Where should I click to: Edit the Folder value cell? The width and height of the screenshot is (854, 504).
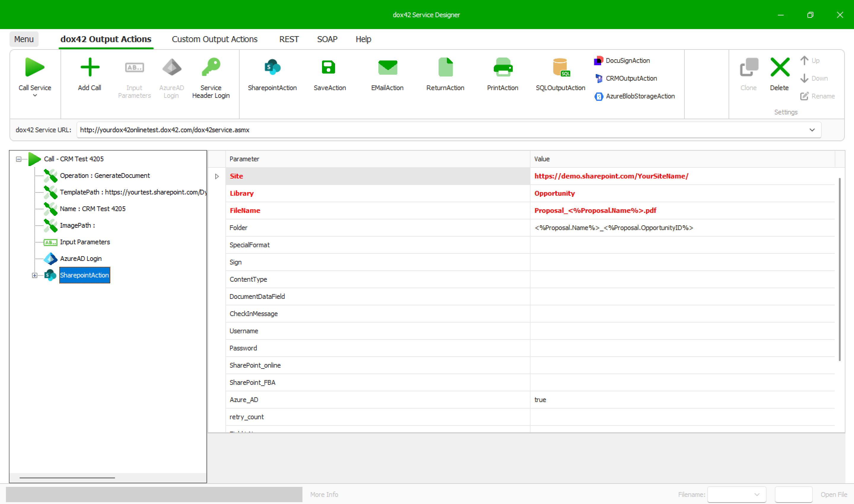(x=682, y=228)
